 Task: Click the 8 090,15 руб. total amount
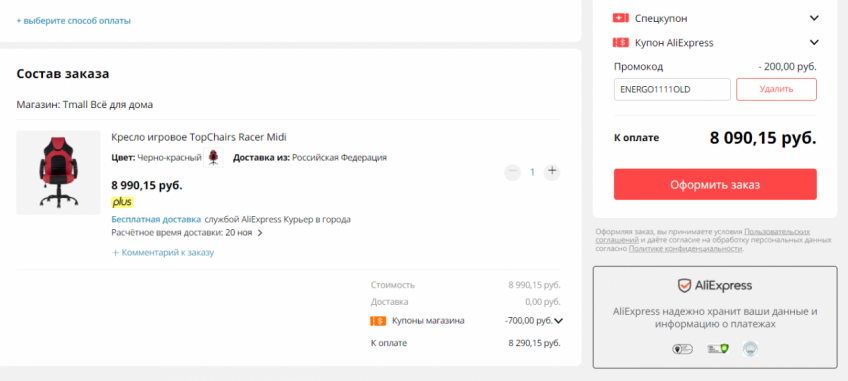(x=763, y=137)
